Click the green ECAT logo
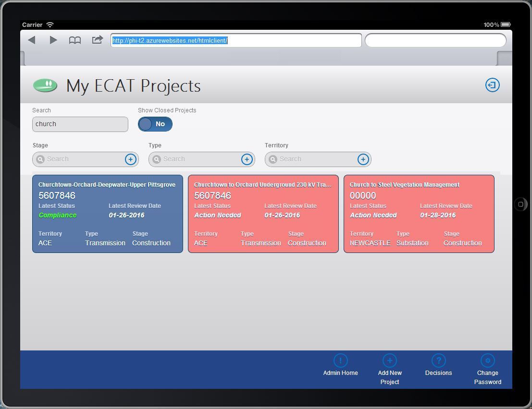The image size is (532, 409). (45, 85)
